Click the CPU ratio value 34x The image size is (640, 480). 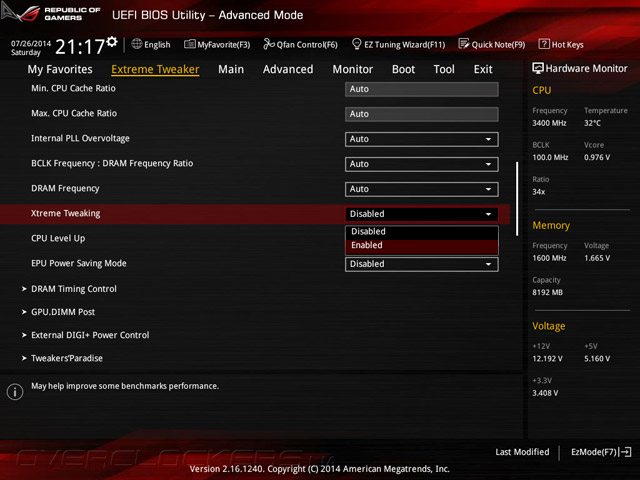(538, 191)
